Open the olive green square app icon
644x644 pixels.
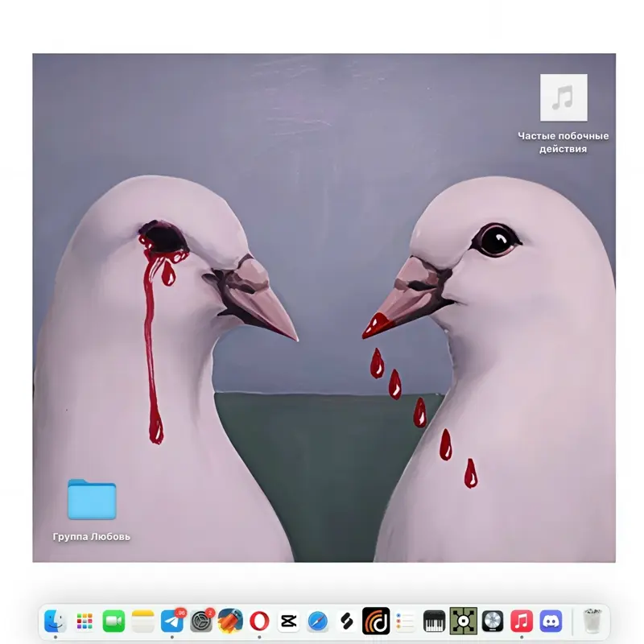(464, 621)
